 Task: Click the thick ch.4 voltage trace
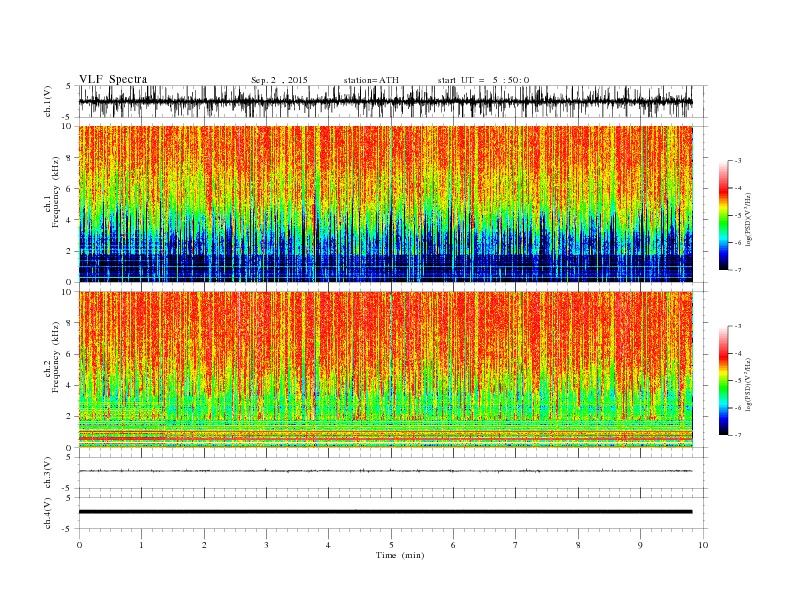click(386, 512)
